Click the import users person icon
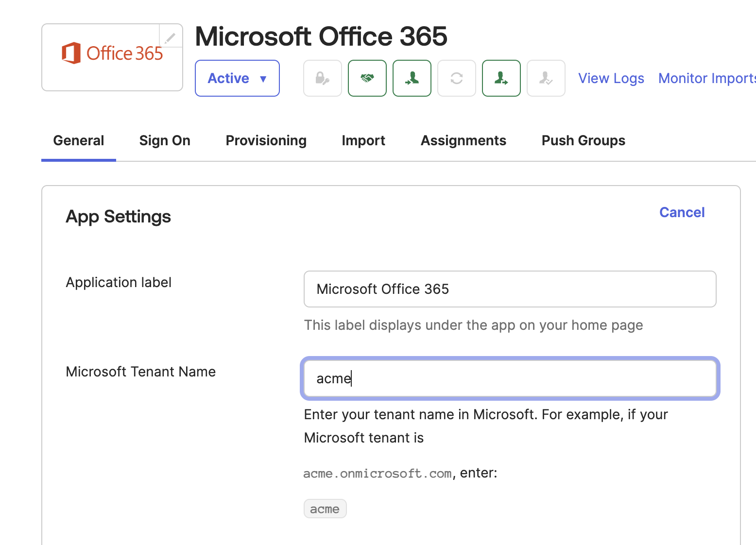 point(412,78)
